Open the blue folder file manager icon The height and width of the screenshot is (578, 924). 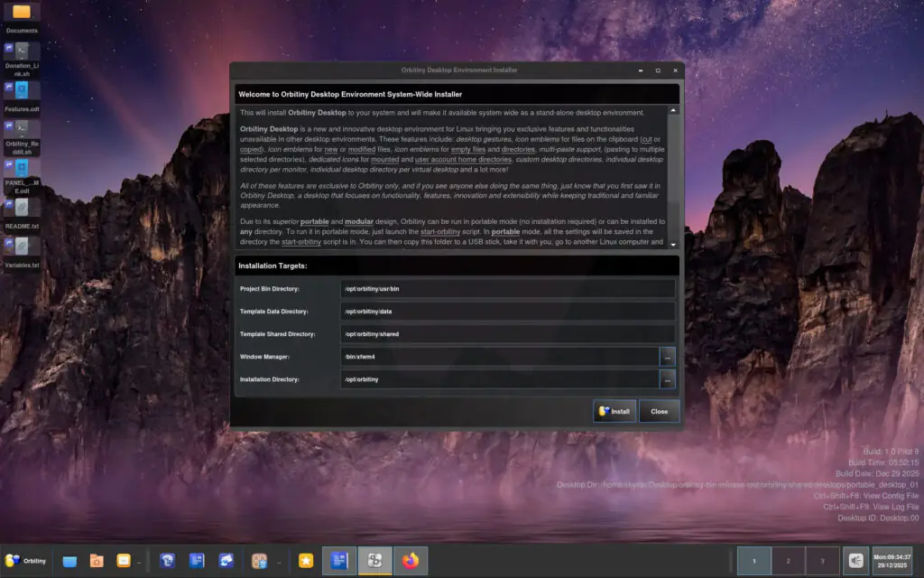[x=69, y=561]
